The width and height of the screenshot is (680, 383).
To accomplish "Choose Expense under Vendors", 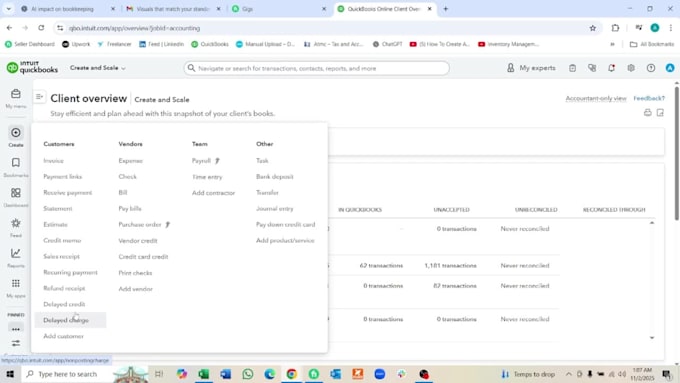I will coord(131,161).
